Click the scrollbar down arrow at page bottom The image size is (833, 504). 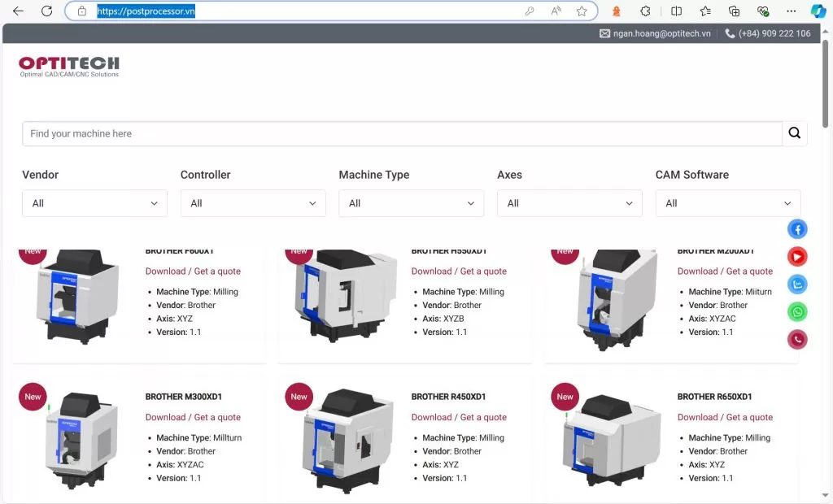pyautogui.click(x=825, y=496)
